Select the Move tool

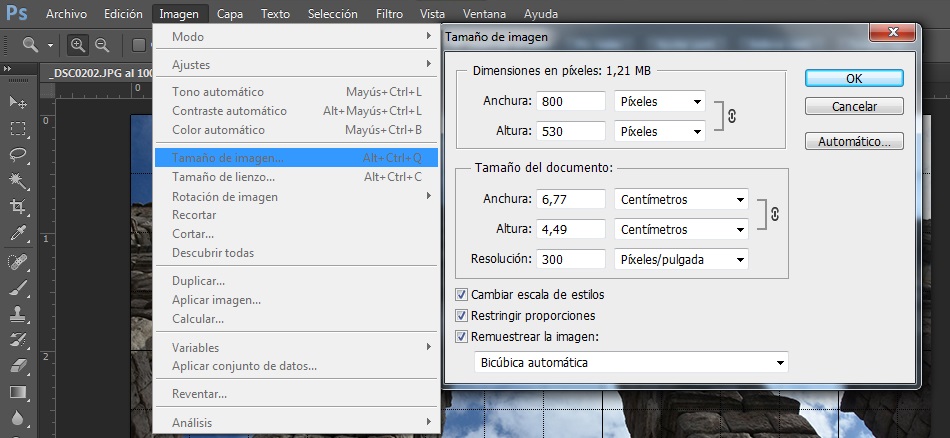click(x=17, y=103)
